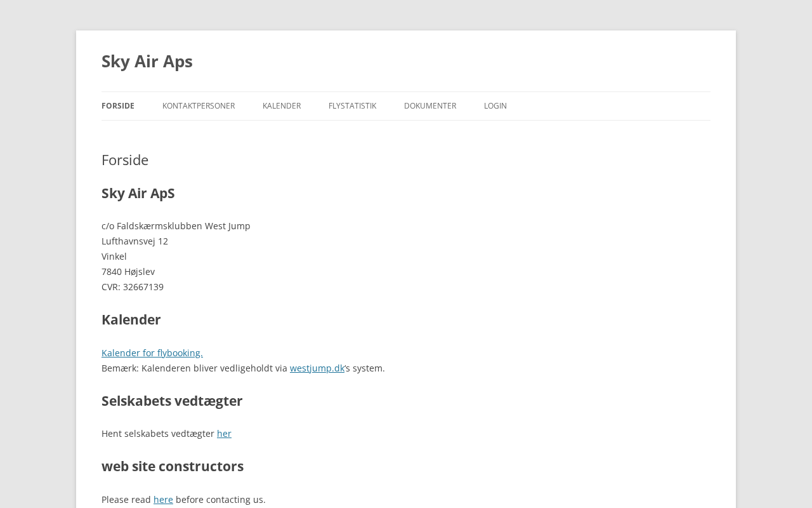Download the vedtægter via the "her" link
Image resolution: width=812 pixels, height=508 pixels.
pyautogui.click(x=224, y=434)
